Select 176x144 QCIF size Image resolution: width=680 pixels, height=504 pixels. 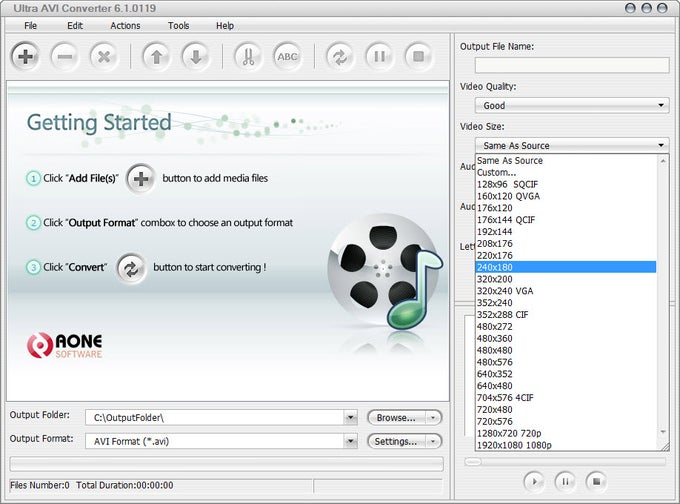pyautogui.click(x=566, y=220)
